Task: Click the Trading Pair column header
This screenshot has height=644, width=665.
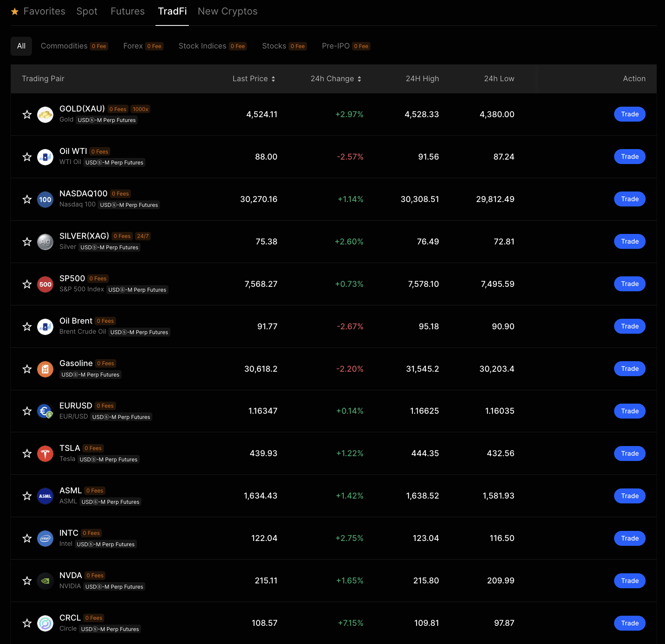Action: [x=43, y=79]
